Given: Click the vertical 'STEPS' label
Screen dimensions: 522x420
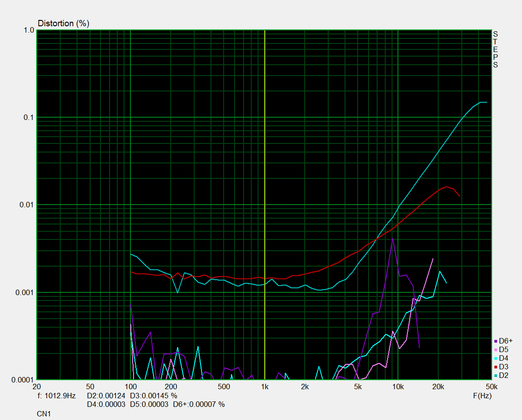Looking at the screenshot, I should click(x=495, y=50).
